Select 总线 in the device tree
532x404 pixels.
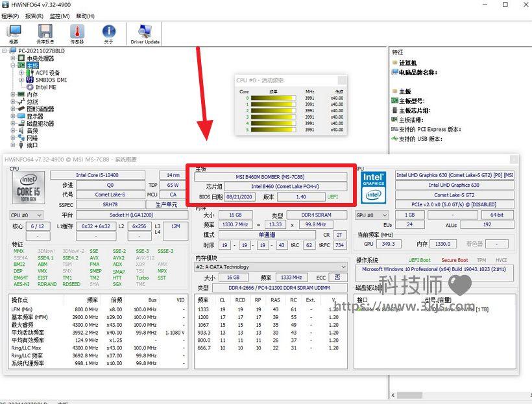[x=32, y=102]
